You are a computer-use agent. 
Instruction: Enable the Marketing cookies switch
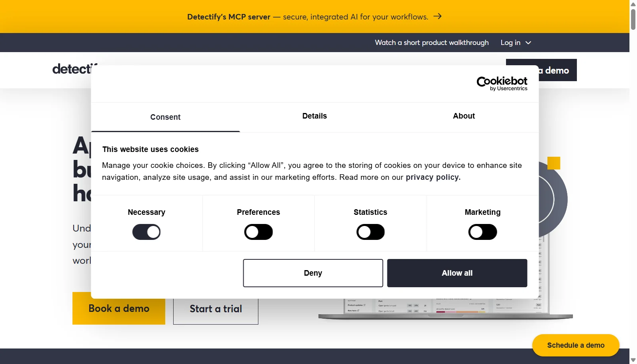point(483,232)
